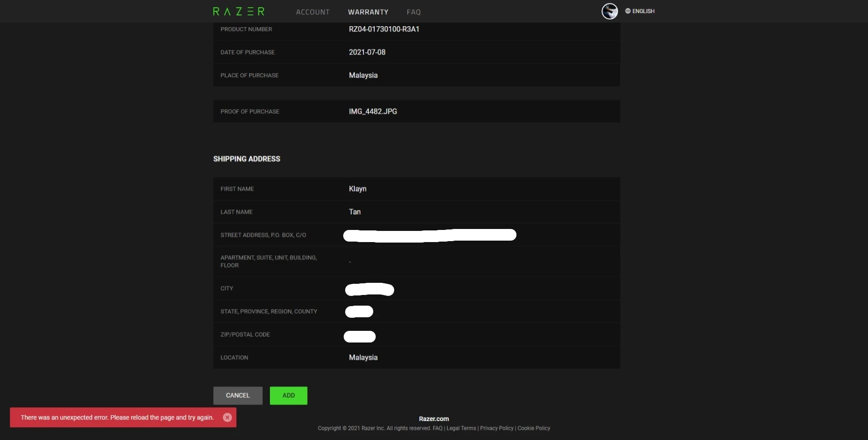
Task: Click the Location value Malaysia
Action: 363,358
